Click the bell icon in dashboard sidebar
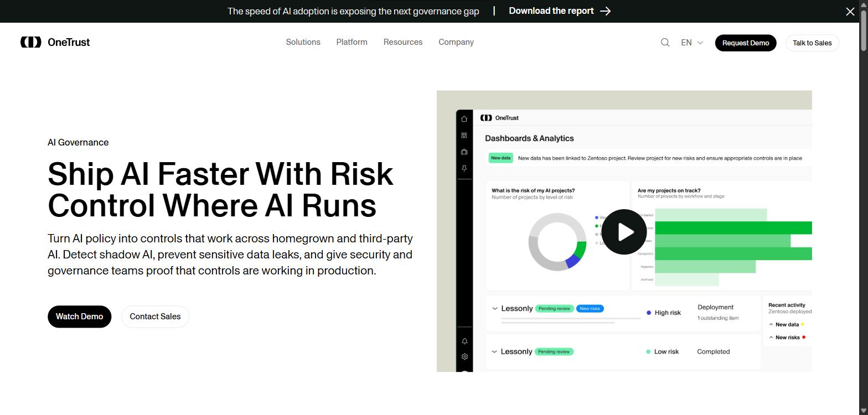 pos(464,341)
